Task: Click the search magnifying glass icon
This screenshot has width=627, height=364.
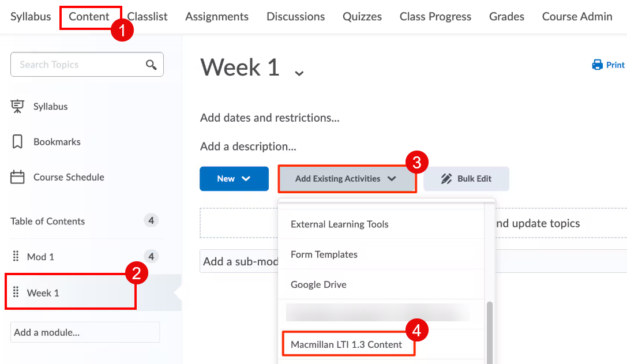Action: 151,65
